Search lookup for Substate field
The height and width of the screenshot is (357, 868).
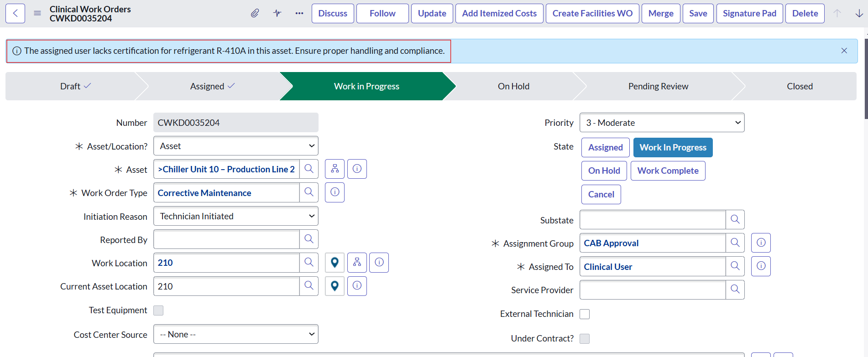coord(735,220)
